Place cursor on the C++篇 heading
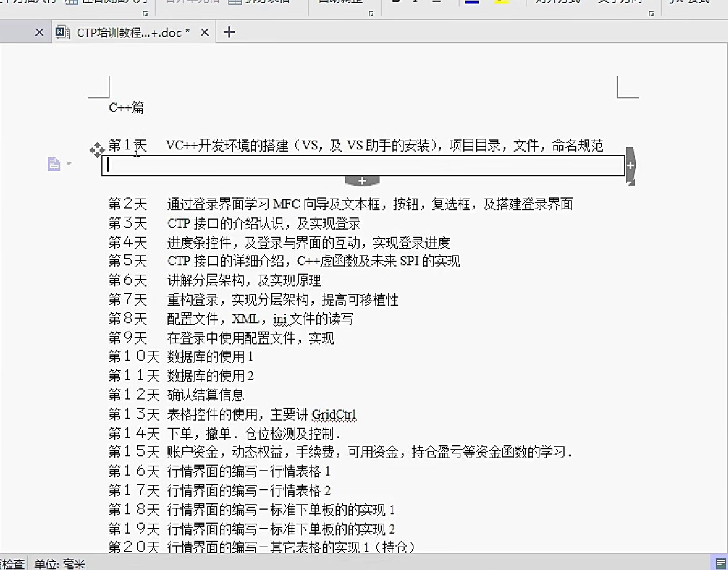The height and width of the screenshot is (570, 728). tap(126, 107)
